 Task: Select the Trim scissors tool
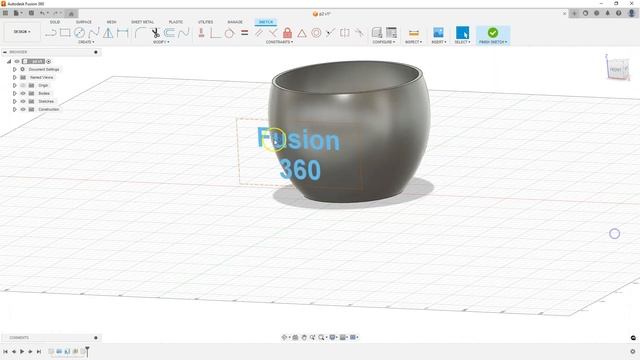(155, 33)
